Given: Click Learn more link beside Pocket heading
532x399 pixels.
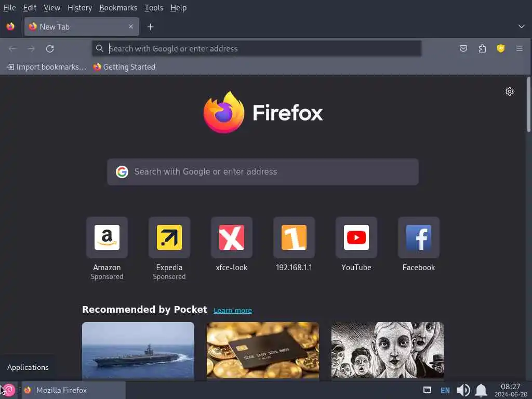Looking at the screenshot, I should pos(233,310).
